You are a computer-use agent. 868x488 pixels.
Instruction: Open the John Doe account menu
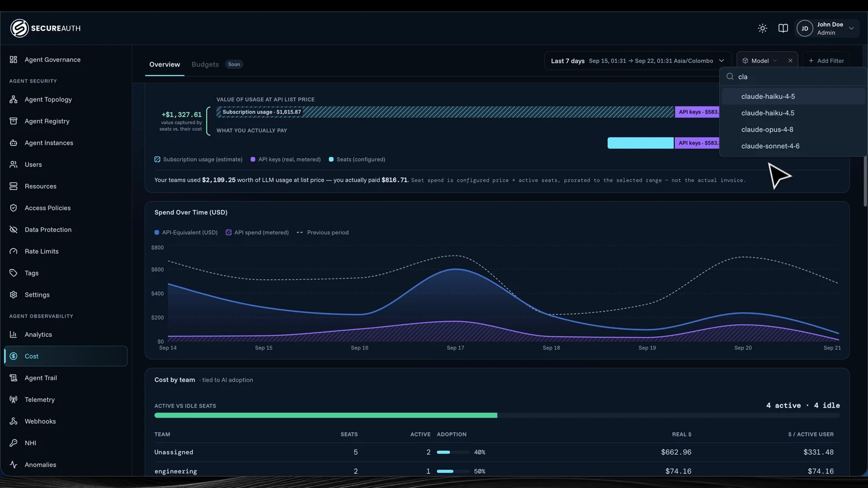827,28
